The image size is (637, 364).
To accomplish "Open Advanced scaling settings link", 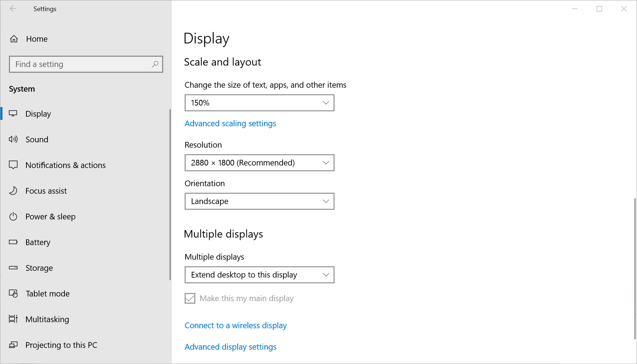I will pyautogui.click(x=230, y=123).
